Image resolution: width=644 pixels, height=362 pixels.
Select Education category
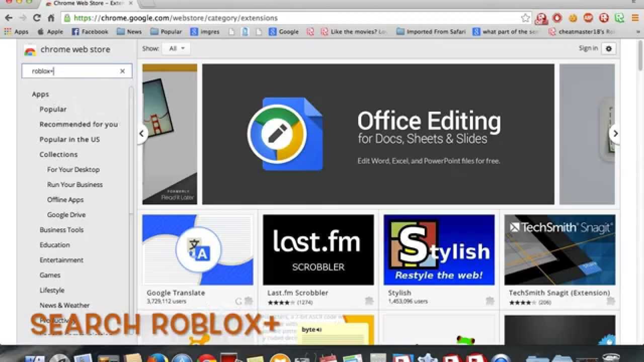pos(55,245)
